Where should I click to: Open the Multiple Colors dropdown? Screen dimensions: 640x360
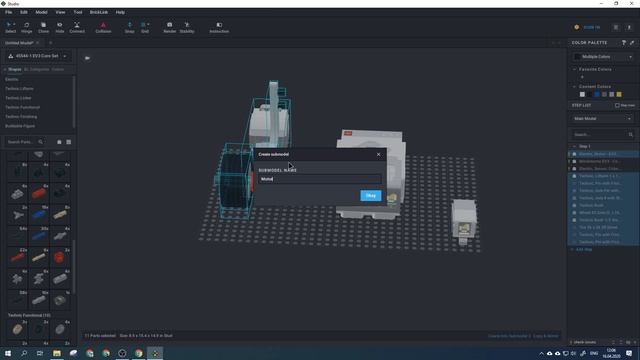tap(603, 57)
